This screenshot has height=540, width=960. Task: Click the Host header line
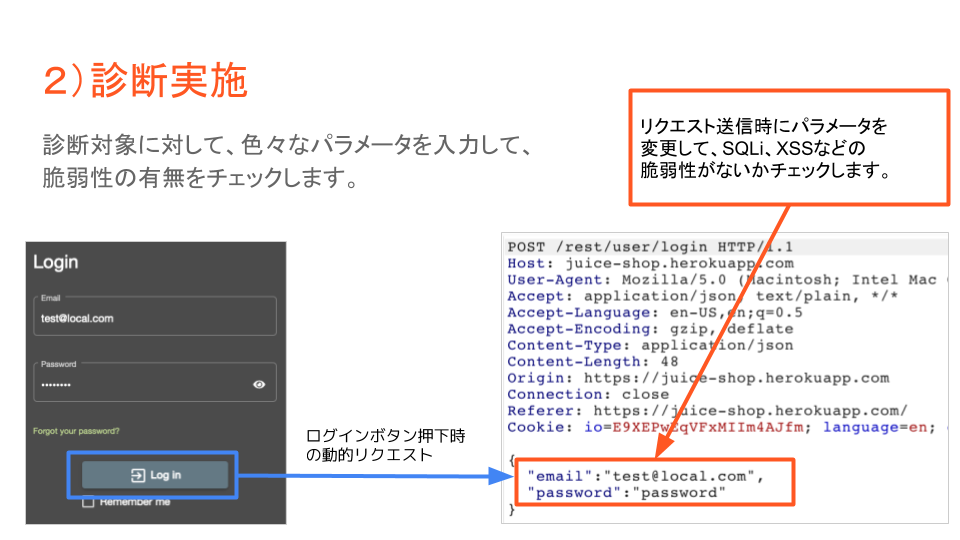pos(650,263)
